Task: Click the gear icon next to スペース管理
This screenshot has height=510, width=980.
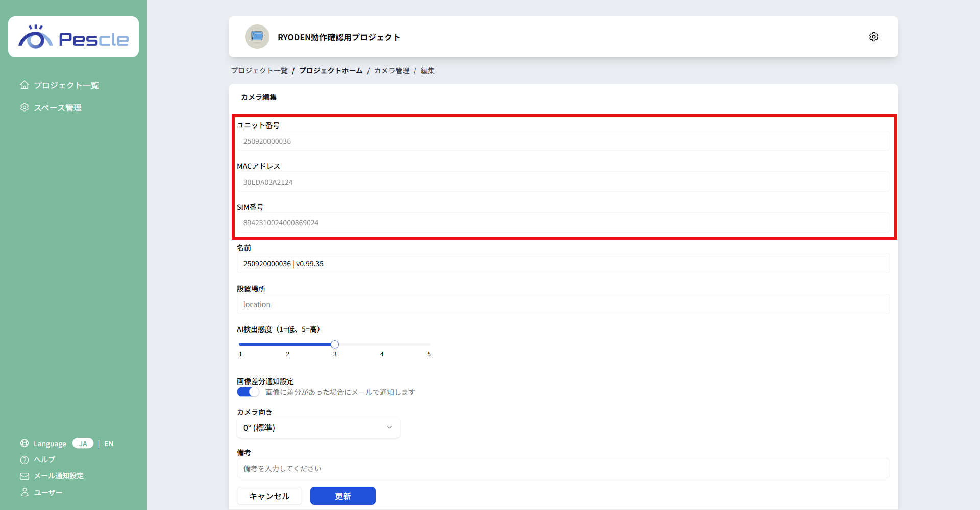Action: click(x=24, y=107)
